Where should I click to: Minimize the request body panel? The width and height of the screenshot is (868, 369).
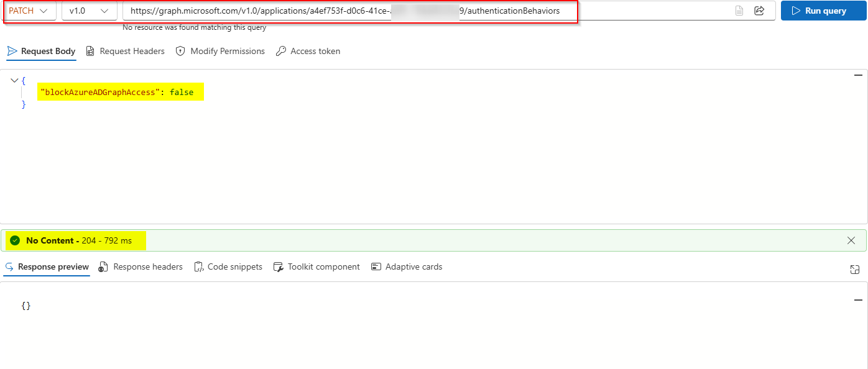859,75
